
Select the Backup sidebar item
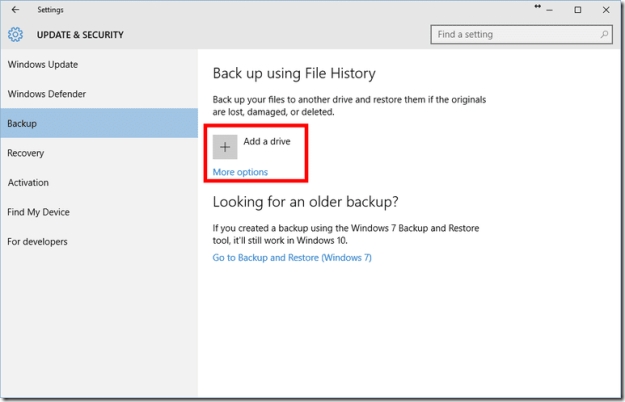[22, 124]
